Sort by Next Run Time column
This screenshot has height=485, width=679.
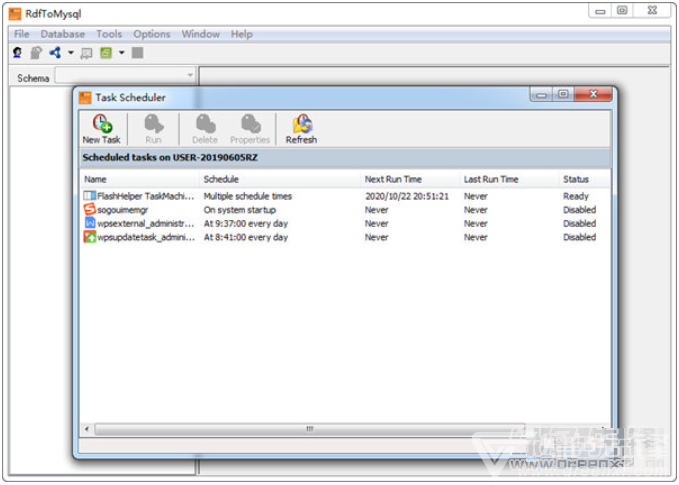click(x=410, y=179)
